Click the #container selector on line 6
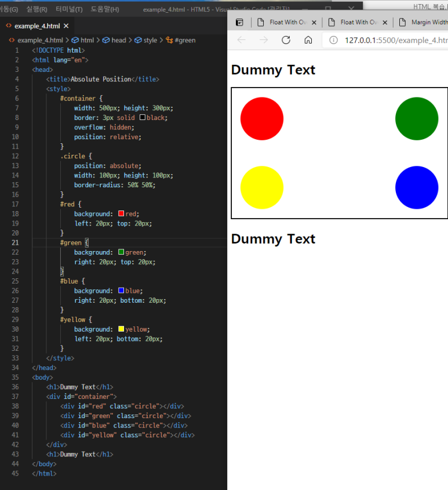 click(x=78, y=99)
